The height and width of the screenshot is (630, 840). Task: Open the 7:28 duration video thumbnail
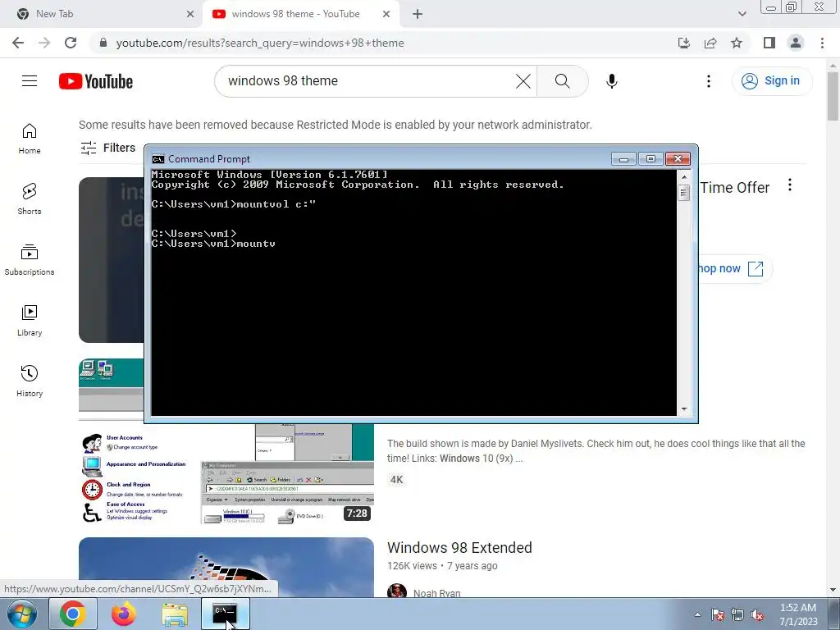226,474
